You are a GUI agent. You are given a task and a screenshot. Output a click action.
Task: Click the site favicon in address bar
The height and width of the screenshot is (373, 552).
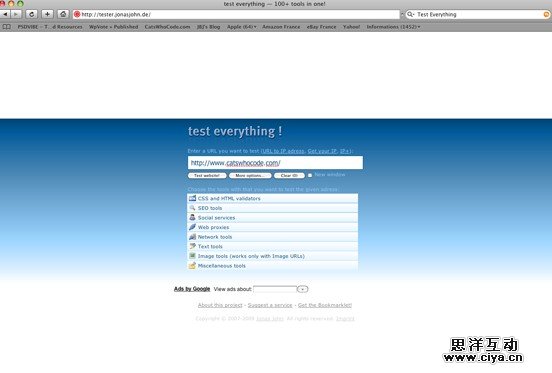77,14
